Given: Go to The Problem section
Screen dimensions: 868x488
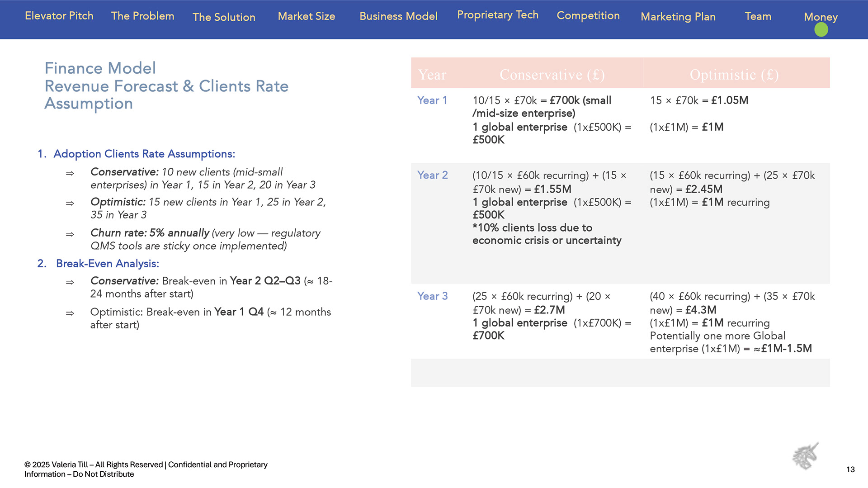Looking at the screenshot, I should 142,16.
